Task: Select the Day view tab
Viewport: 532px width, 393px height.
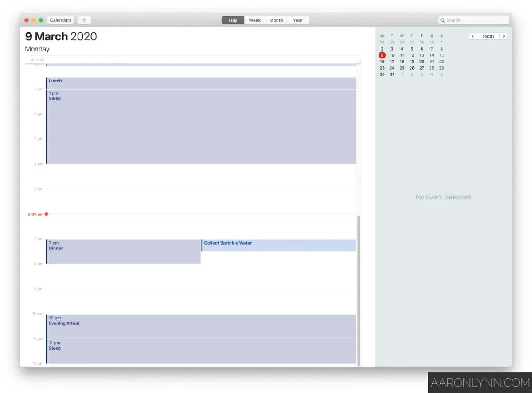Action: (232, 20)
